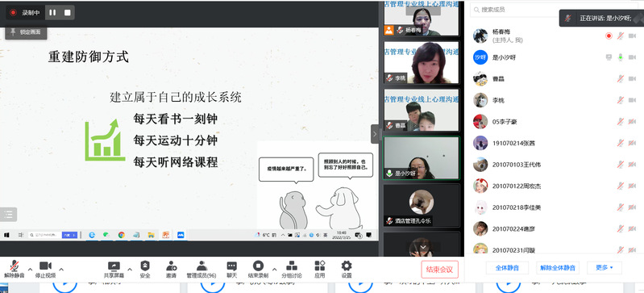
Task: Pause recording with the pause button
Action: [x=52, y=13]
